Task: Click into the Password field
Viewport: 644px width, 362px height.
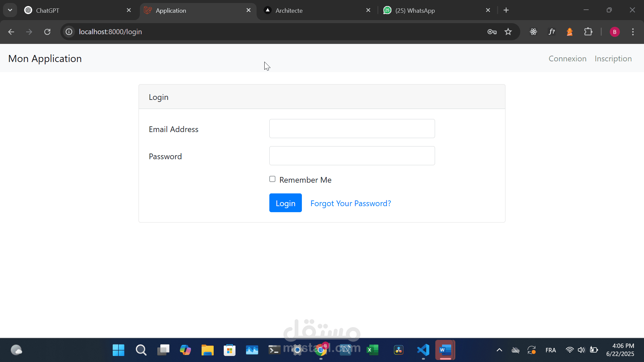Action: click(x=352, y=156)
